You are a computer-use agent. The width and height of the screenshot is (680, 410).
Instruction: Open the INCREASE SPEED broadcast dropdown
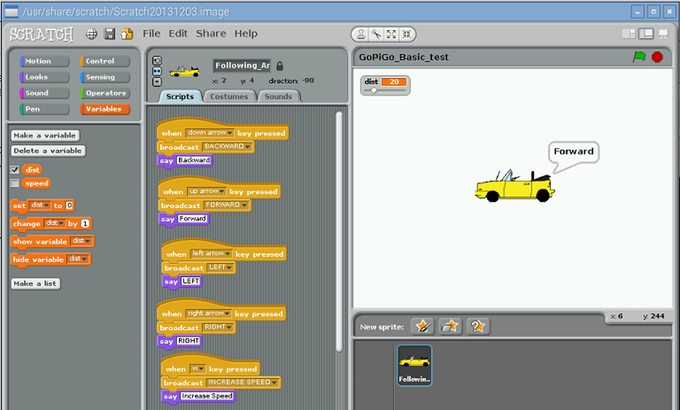coord(242,382)
